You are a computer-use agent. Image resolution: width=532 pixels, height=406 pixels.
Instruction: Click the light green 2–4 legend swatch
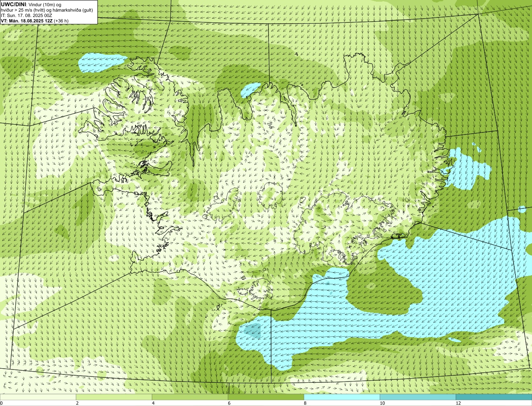[x=114, y=397]
